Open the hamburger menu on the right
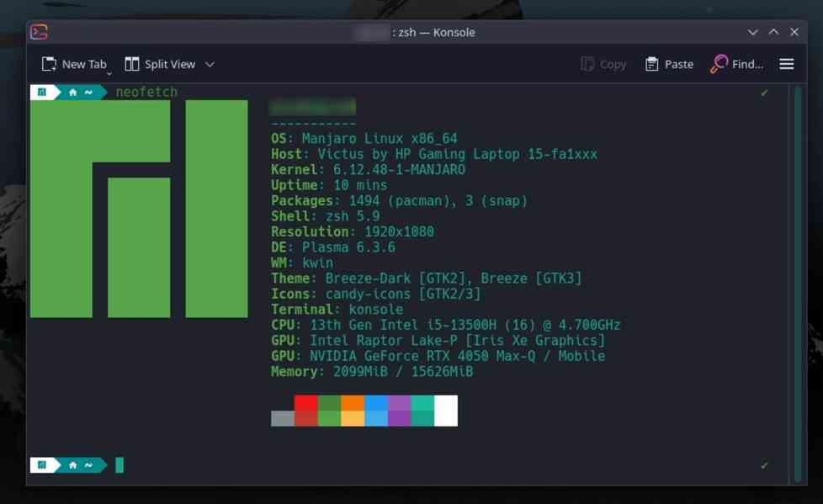The height and width of the screenshot is (504, 823). click(x=786, y=63)
